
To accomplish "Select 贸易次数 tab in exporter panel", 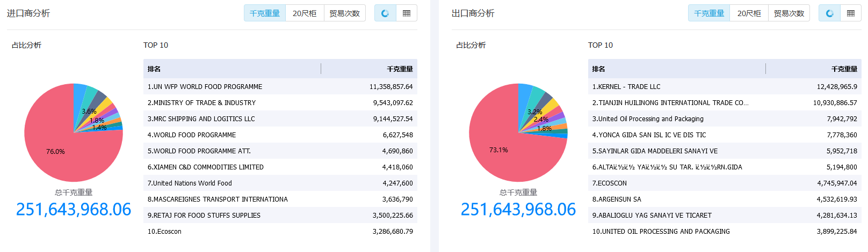I will pos(789,13).
